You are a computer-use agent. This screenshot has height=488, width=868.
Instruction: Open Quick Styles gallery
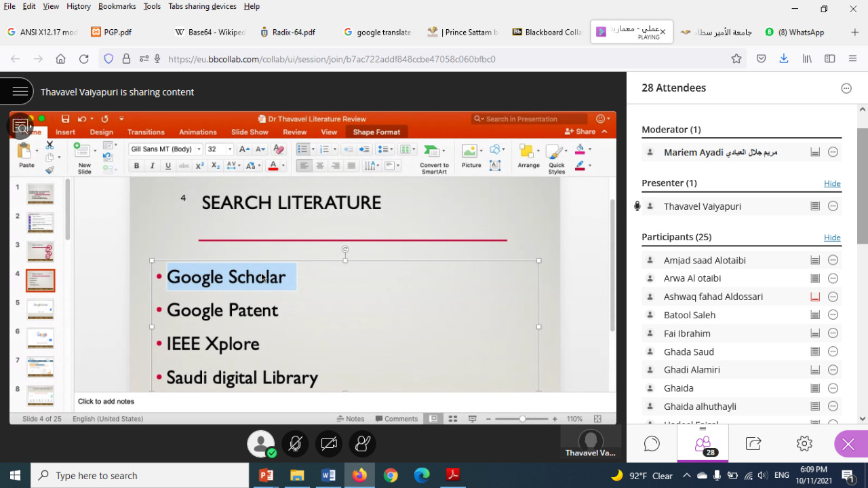(x=557, y=159)
